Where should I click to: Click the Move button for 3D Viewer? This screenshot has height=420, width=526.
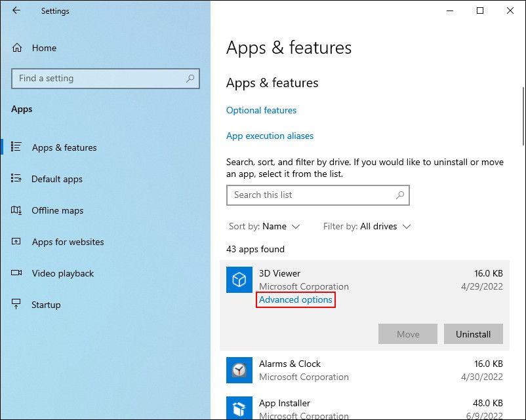(408, 334)
